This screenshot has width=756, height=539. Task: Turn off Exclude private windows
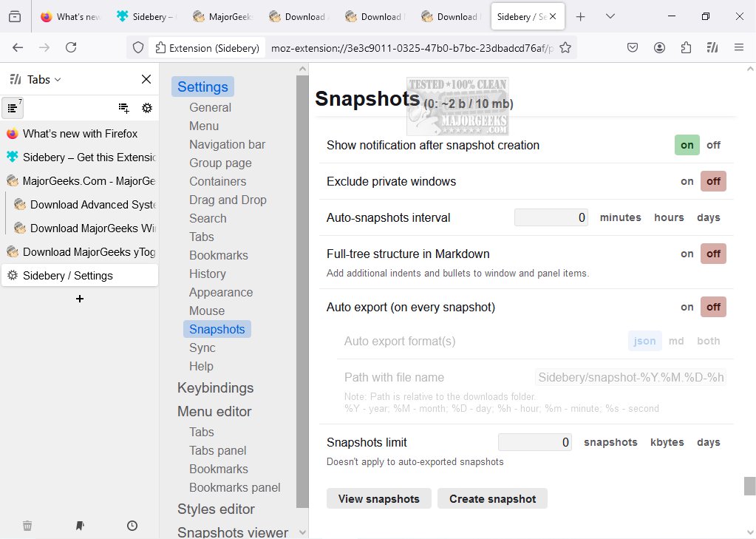click(x=713, y=181)
